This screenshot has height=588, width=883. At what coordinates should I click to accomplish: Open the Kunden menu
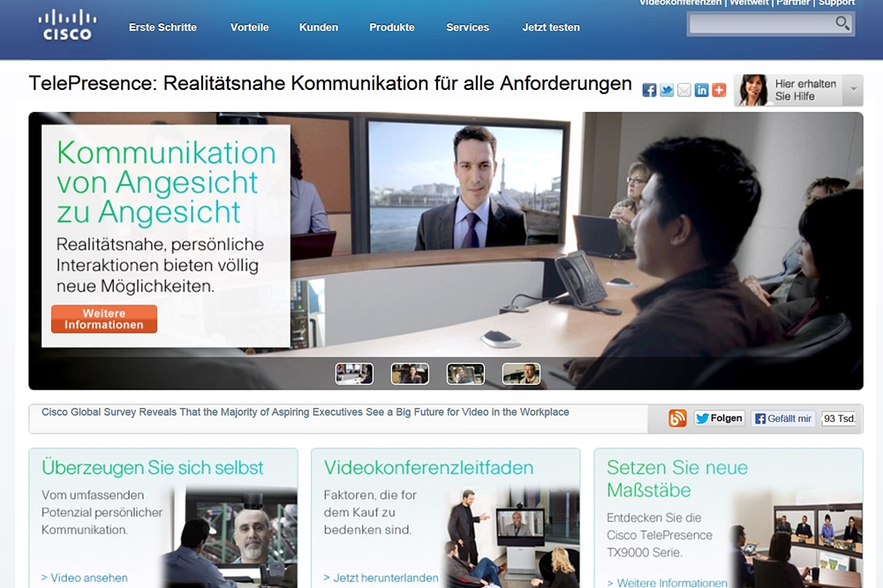[x=319, y=27]
